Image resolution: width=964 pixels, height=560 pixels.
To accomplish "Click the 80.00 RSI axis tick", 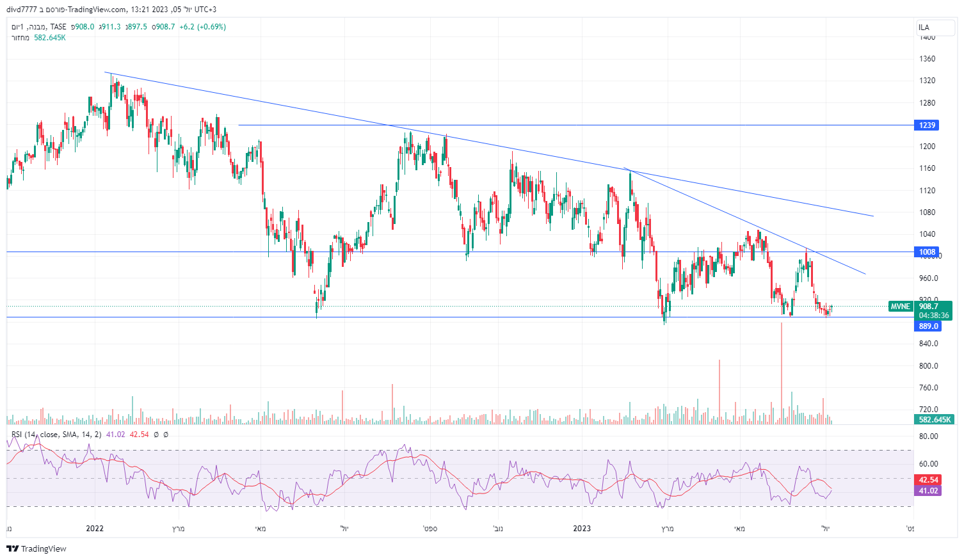I will tap(929, 436).
